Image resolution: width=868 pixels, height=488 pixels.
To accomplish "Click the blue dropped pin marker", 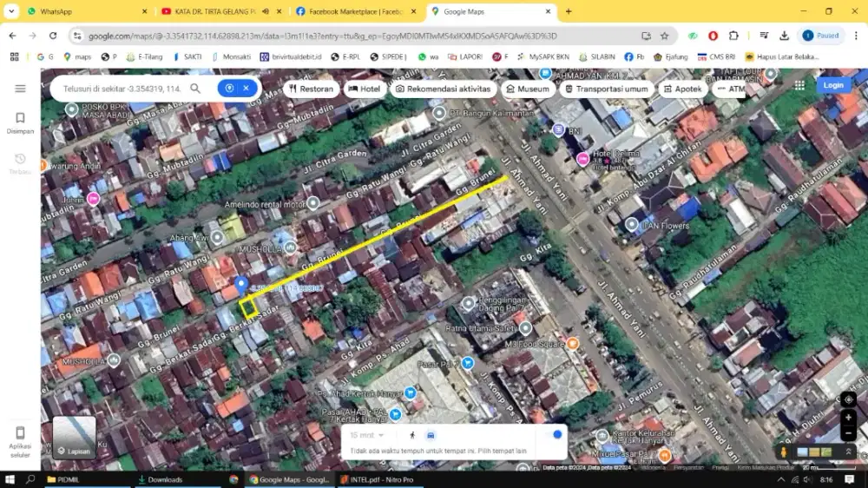I will coord(240,285).
